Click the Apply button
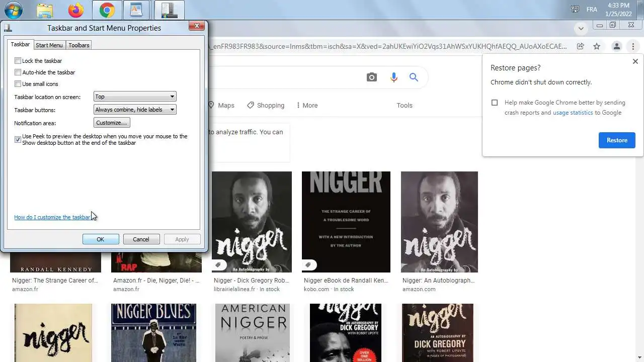 (182, 239)
